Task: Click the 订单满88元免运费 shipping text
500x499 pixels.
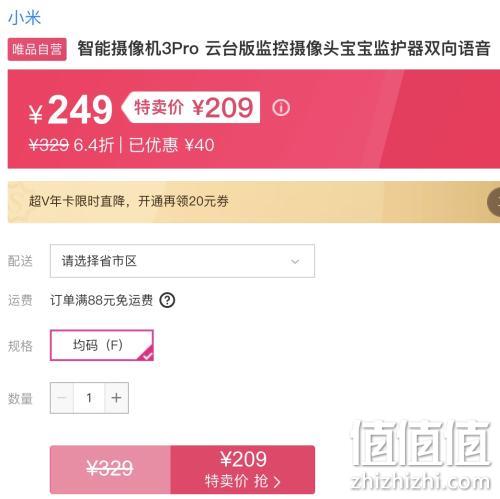Action: [x=101, y=300]
